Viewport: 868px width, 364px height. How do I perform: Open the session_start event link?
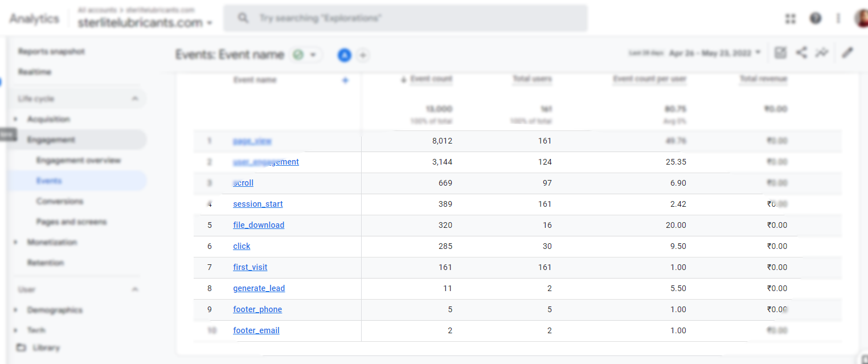pyautogui.click(x=258, y=204)
